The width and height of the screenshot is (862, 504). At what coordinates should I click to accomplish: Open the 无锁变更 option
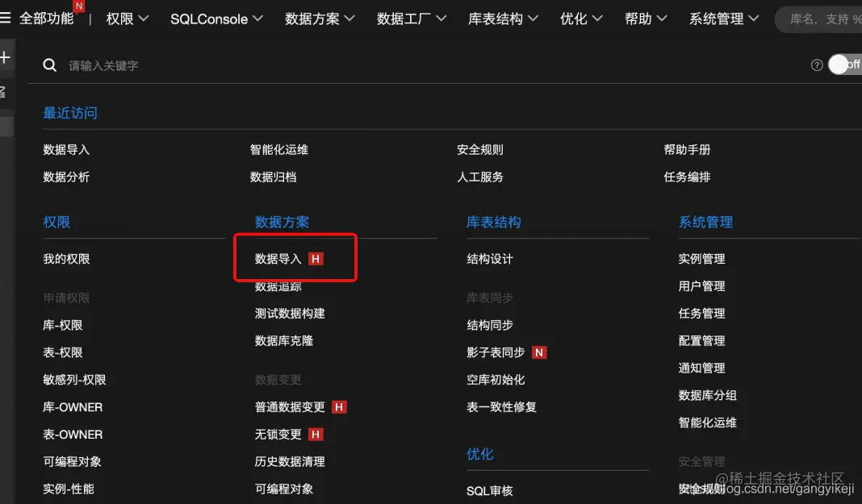(280, 433)
